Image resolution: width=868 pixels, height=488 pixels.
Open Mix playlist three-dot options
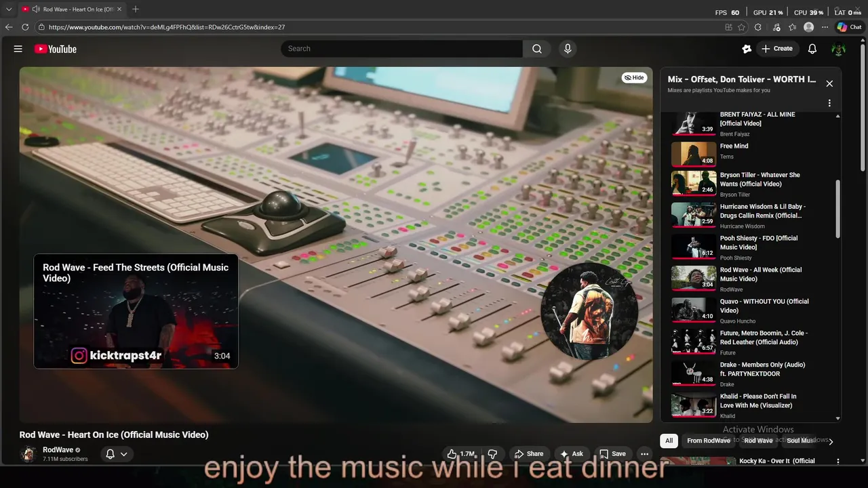click(x=829, y=104)
